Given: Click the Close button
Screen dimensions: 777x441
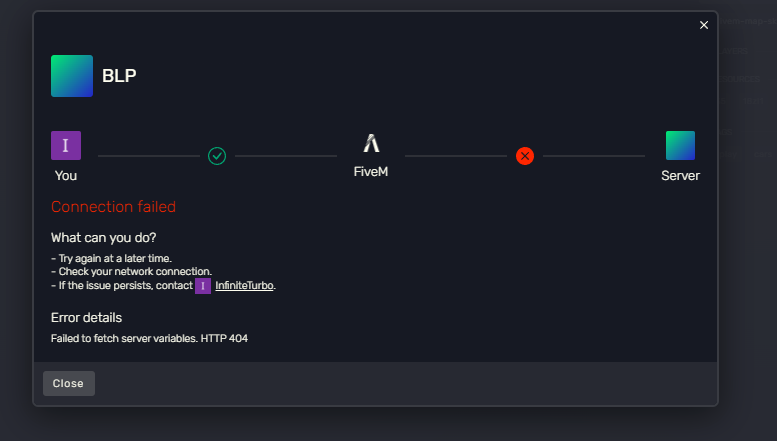Looking at the screenshot, I should [x=69, y=384].
